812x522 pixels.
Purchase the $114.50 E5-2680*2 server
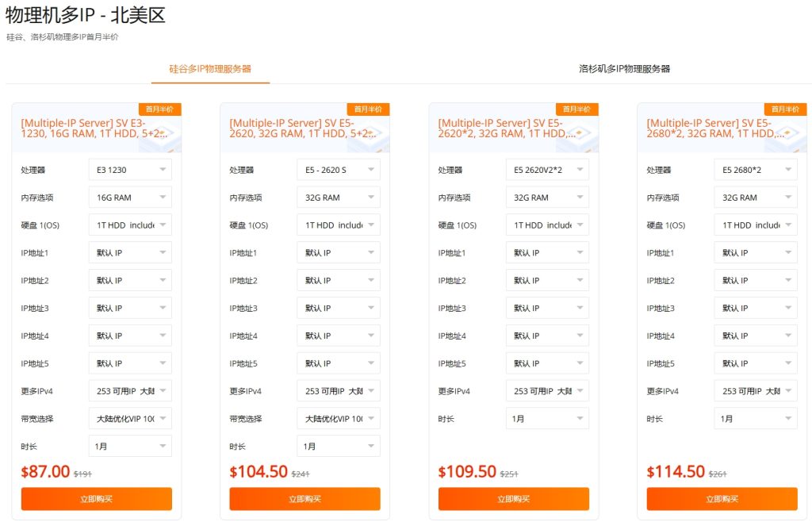722,499
